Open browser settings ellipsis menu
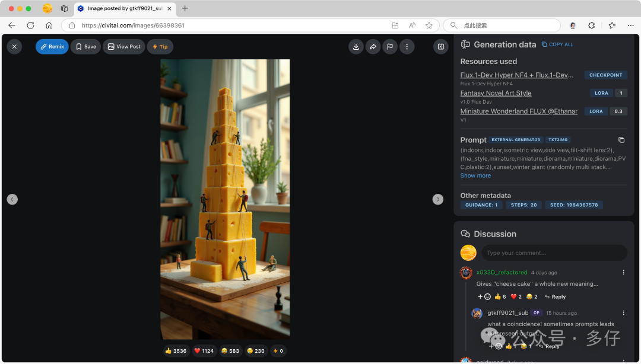 tap(631, 25)
